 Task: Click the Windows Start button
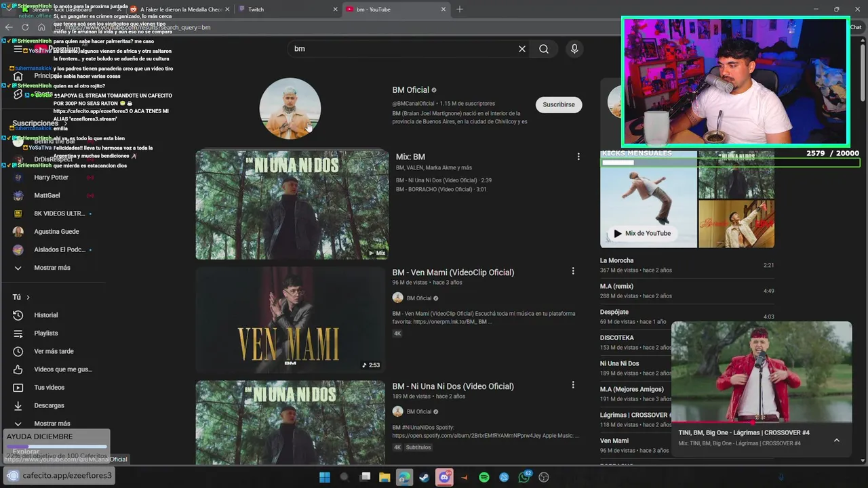pyautogui.click(x=324, y=477)
